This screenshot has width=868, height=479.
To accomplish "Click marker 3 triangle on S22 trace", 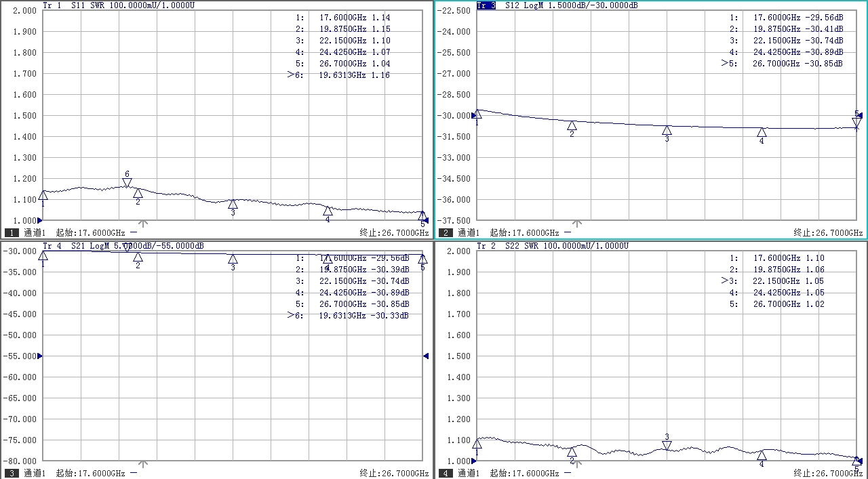I will (667, 445).
